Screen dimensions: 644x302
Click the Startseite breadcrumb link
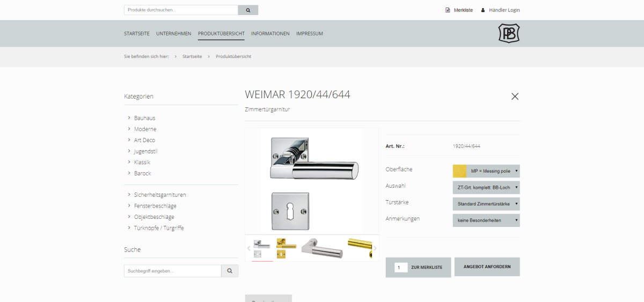tap(192, 56)
